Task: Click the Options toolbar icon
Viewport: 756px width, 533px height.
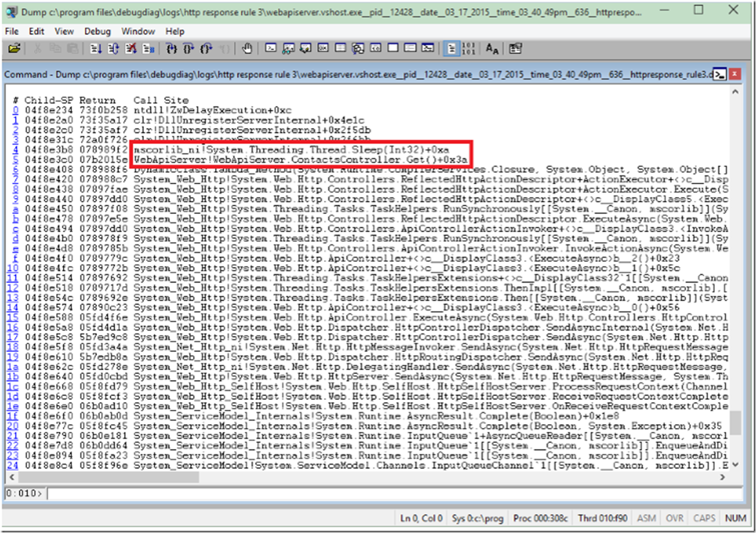Action: coord(515,49)
